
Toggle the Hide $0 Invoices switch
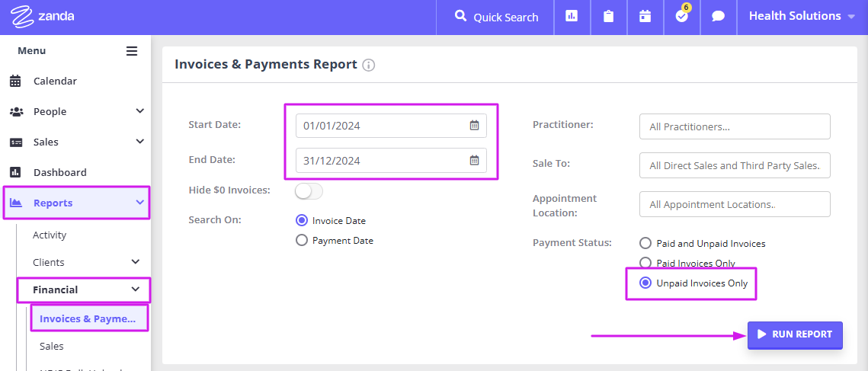(309, 191)
